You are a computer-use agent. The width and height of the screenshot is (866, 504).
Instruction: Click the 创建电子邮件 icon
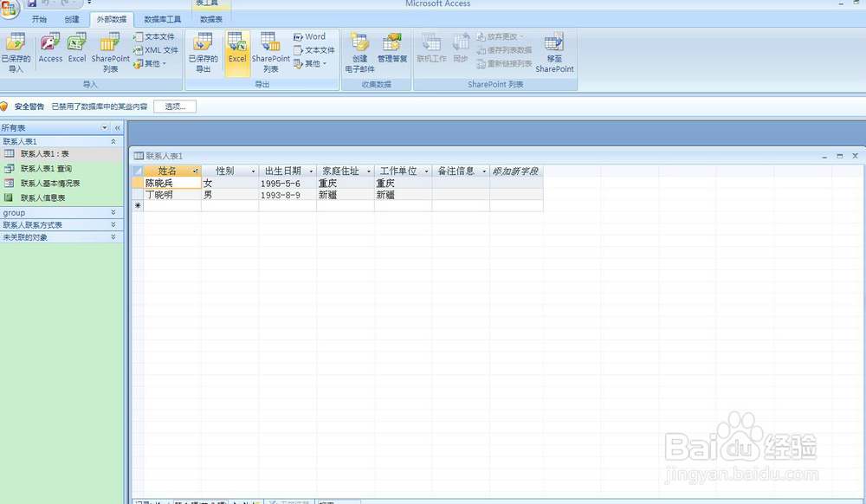coord(361,50)
